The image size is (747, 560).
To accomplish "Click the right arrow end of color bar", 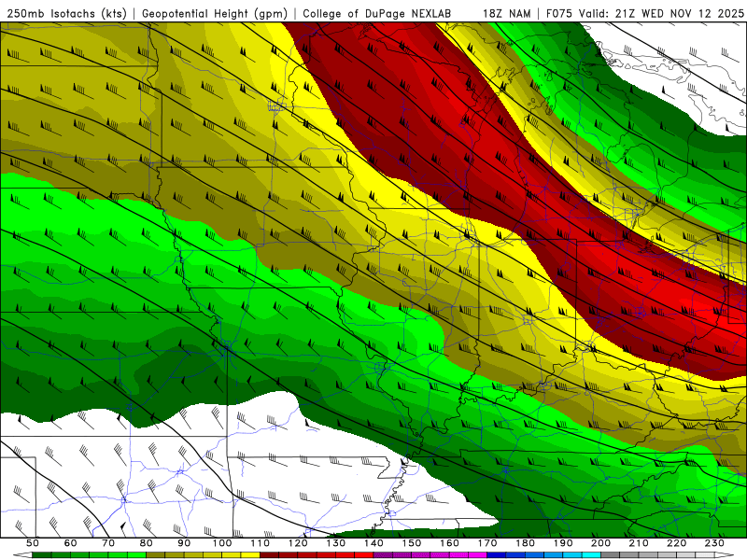I will [x=725, y=554].
